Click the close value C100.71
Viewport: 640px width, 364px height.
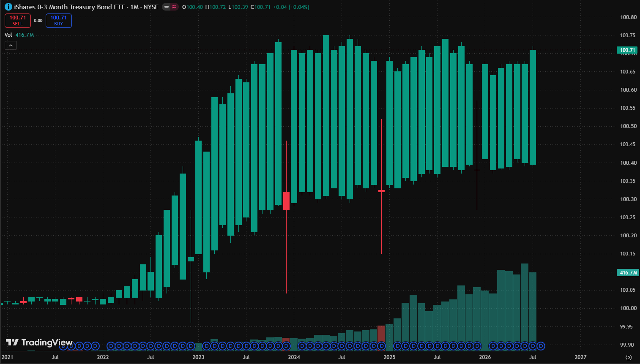[x=260, y=7]
